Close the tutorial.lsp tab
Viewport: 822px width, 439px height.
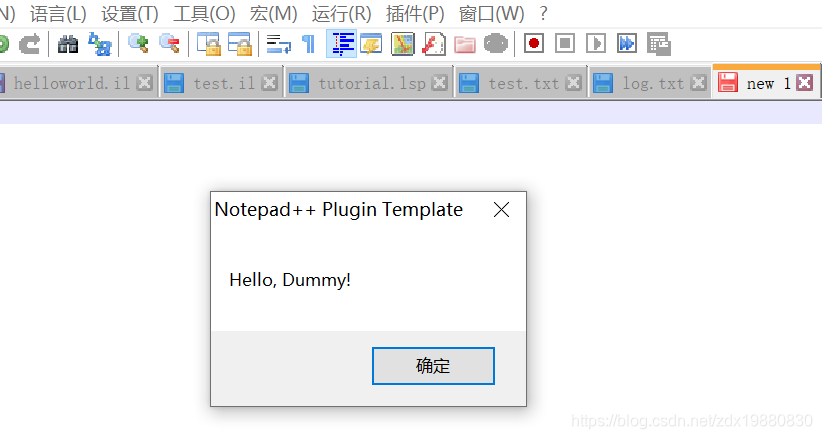tap(439, 83)
